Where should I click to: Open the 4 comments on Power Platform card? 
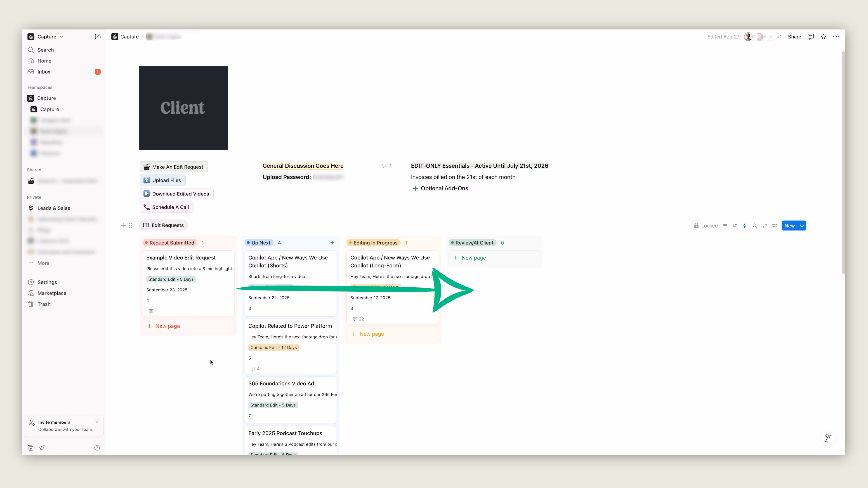255,369
